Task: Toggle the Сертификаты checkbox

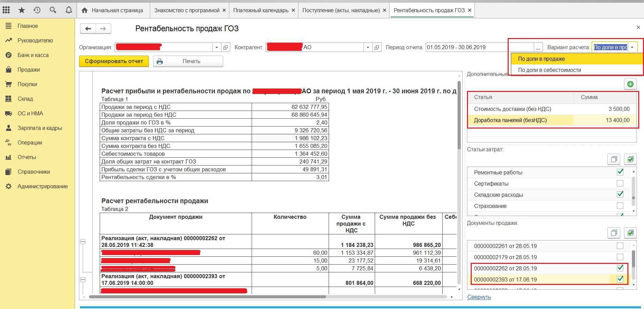Action: (x=620, y=183)
